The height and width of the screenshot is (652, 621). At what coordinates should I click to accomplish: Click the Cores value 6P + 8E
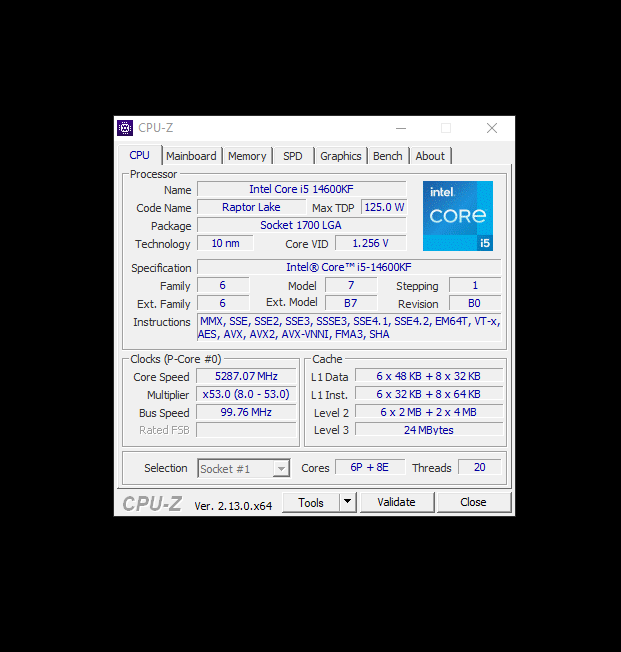click(x=370, y=467)
